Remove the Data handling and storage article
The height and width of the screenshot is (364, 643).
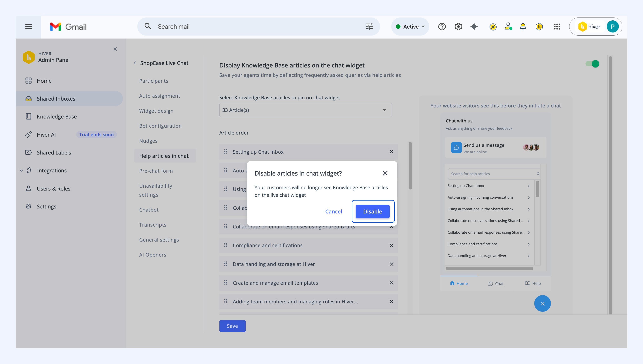[x=391, y=264]
